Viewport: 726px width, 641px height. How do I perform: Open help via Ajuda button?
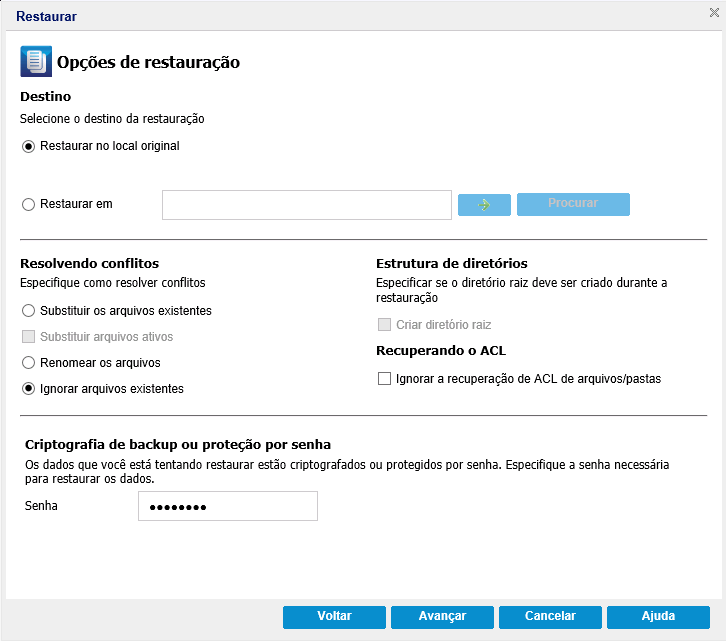pyautogui.click(x=658, y=617)
